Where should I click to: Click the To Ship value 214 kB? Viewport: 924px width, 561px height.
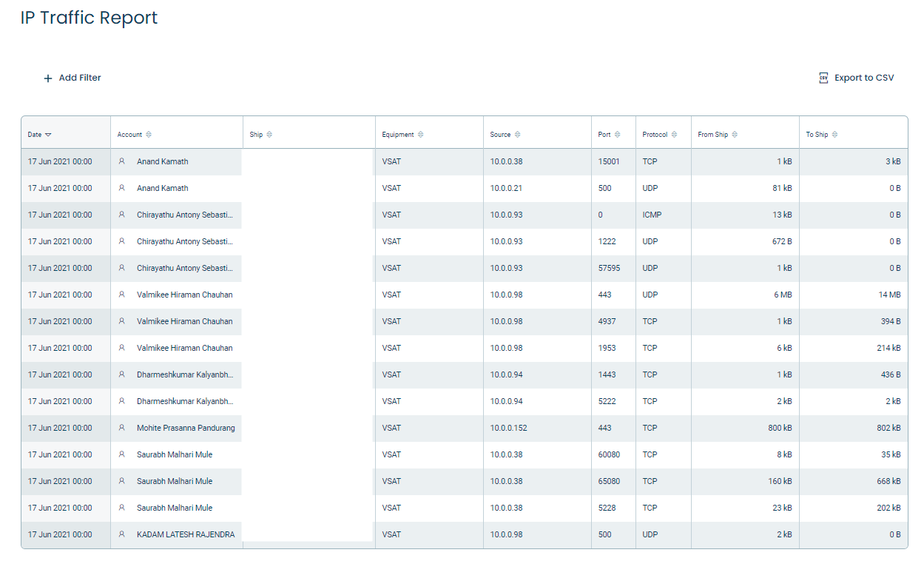[888, 348]
